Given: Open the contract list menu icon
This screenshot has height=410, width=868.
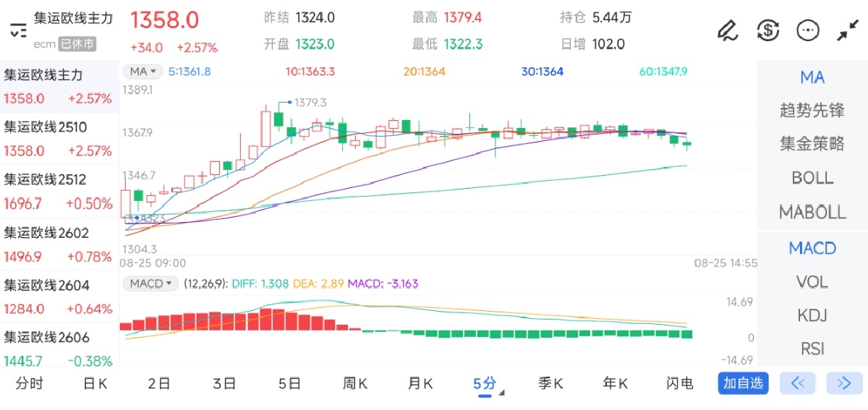Looking at the screenshot, I should pyautogui.click(x=18, y=30).
